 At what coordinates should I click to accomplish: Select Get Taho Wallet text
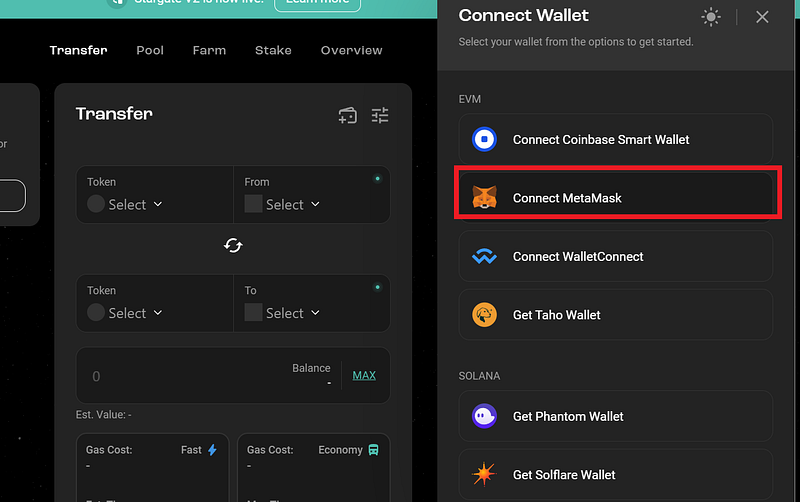[x=556, y=315]
